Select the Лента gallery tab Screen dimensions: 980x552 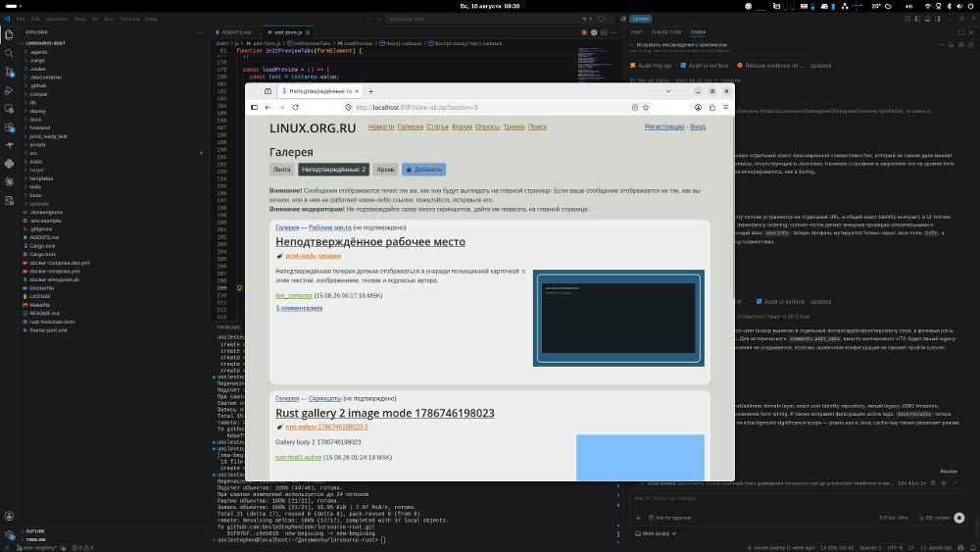pyautogui.click(x=282, y=170)
